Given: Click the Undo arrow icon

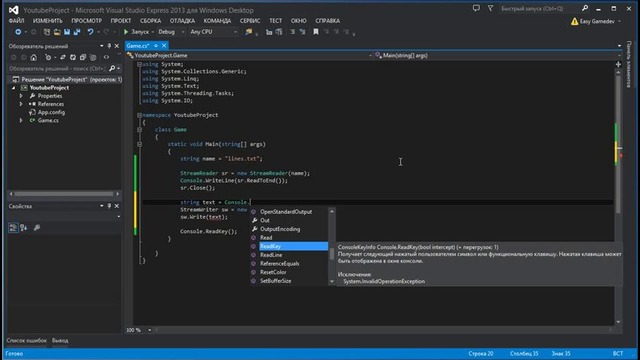Looking at the screenshot, I should tap(90, 32).
